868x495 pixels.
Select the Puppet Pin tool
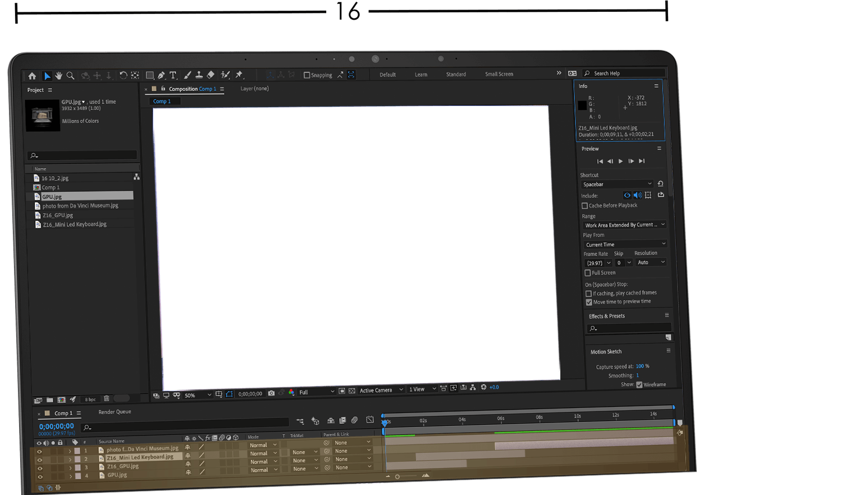click(x=239, y=75)
